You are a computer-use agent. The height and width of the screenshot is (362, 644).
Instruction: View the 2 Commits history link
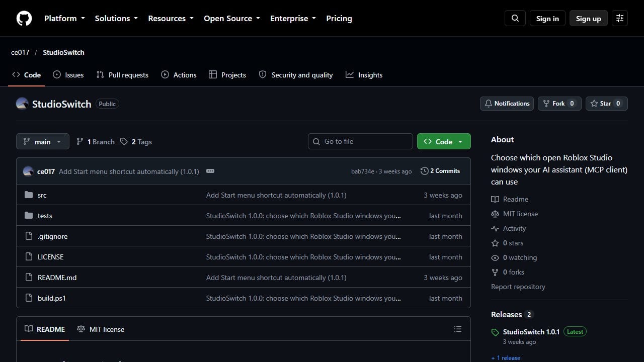coord(440,171)
